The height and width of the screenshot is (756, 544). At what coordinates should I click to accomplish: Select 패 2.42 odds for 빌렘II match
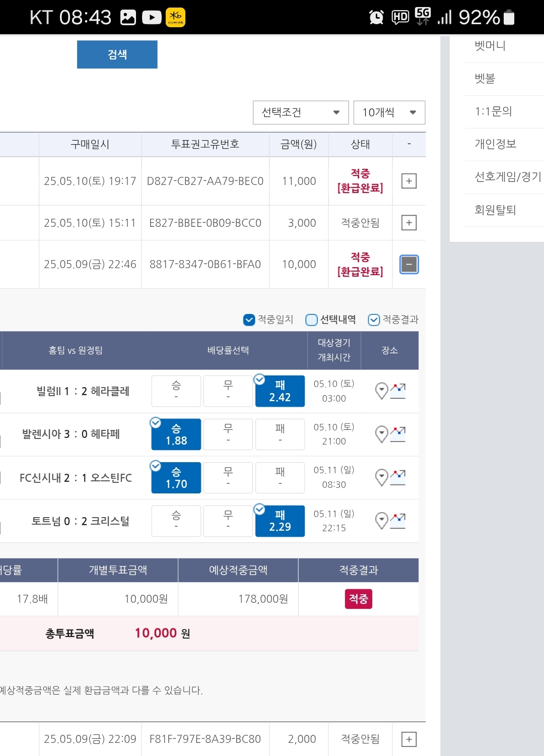280,391
